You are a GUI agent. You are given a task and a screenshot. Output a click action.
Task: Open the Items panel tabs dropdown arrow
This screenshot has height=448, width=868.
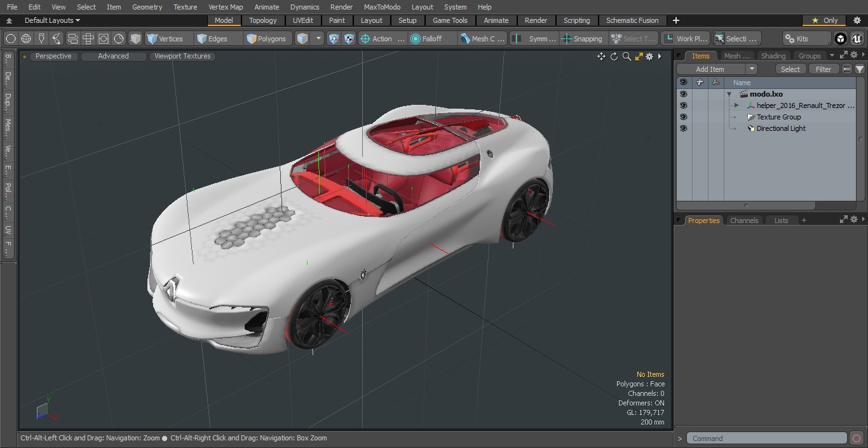pos(832,55)
